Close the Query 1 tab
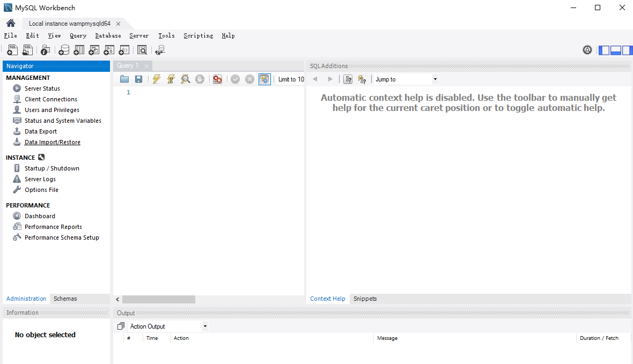Viewport: 633px width, 364px height. pyautogui.click(x=146, y=66)
